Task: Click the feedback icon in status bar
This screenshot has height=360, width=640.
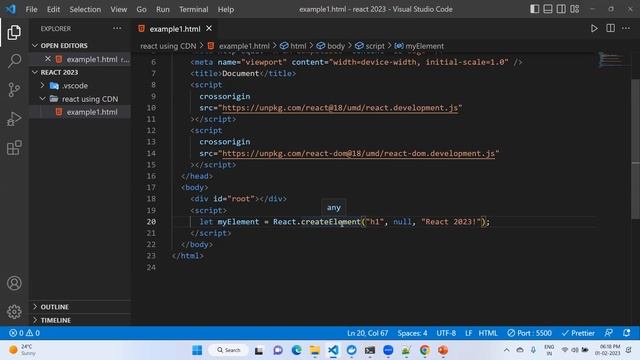Action: [x=609, y=333]
